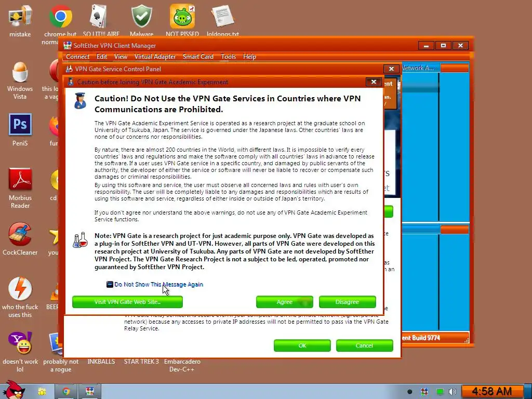Image resolution: width=532 pixels, height=399 pixels.
Task: Click the Visit VPN Gate Web Site button
Action: coord(127,302)
